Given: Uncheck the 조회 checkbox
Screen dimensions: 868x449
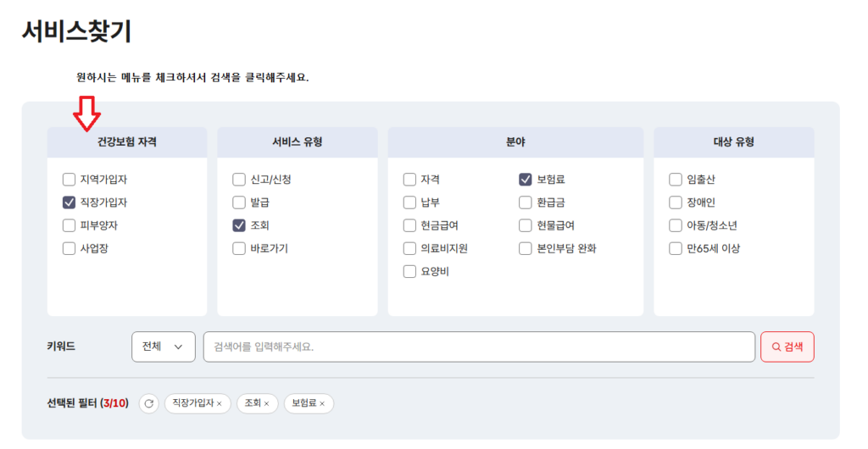Looking at the screenshot, I should pos(238,225).
